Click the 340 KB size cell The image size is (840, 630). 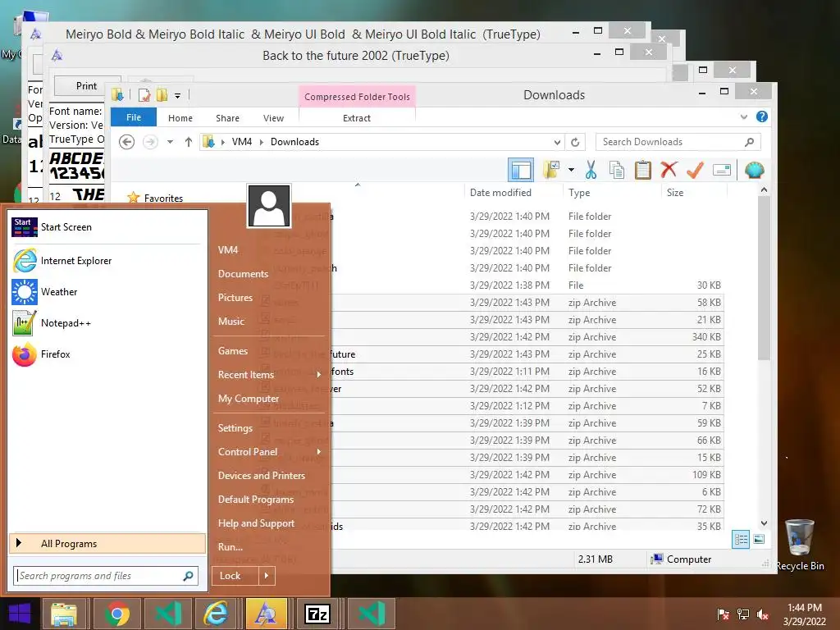(x=706, y=337)
